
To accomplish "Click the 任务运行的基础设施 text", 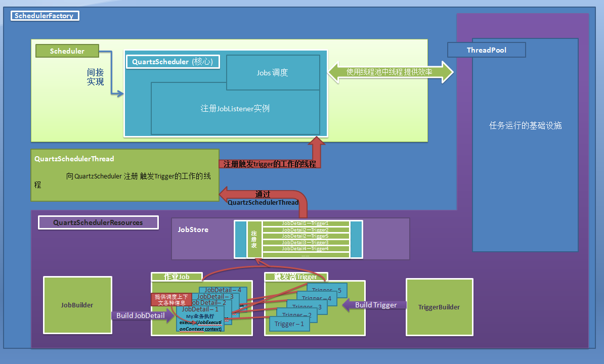I will click(526, 125).
